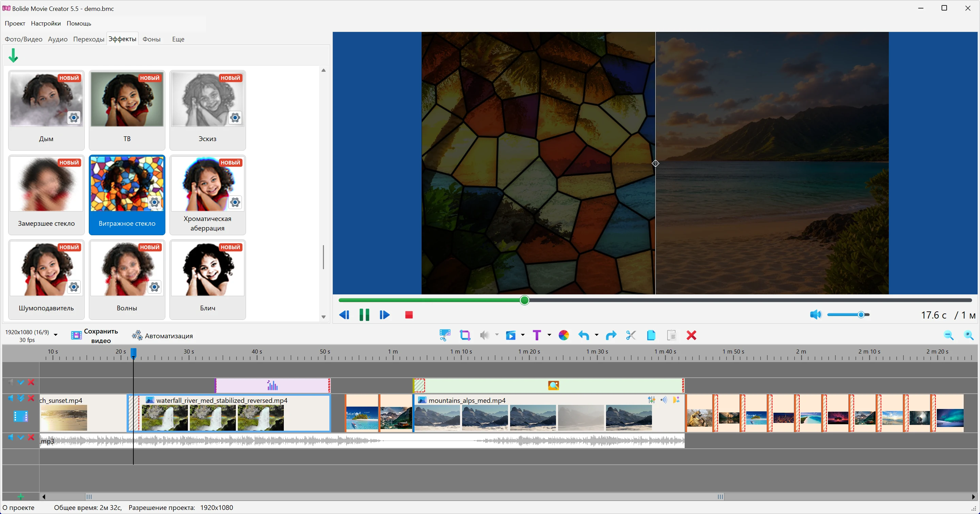Open settings gear for Эскиз effect

coord(235,118)
